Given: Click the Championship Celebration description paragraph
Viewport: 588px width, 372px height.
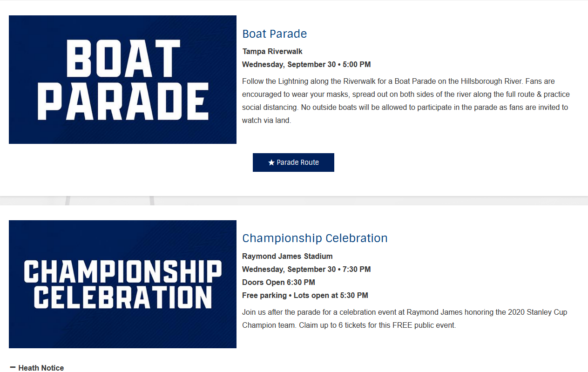Looking at the screenshot, I should [x=405, y=318].
